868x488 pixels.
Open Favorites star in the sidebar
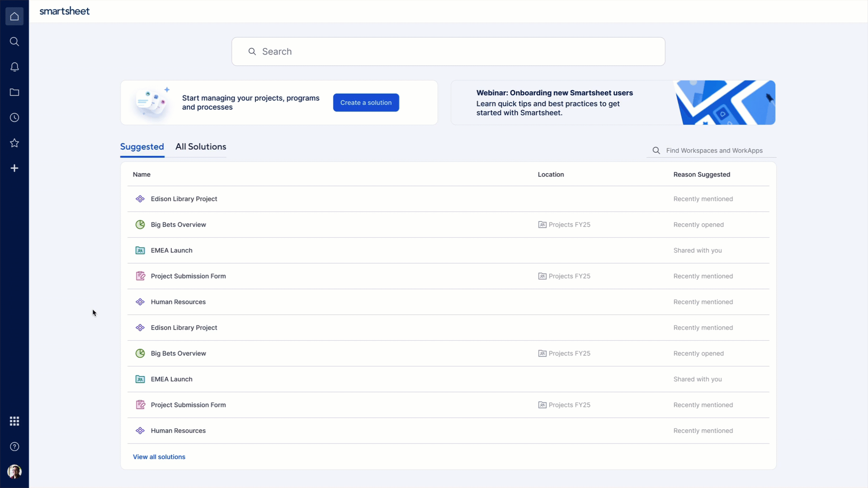tap(14, 143)
